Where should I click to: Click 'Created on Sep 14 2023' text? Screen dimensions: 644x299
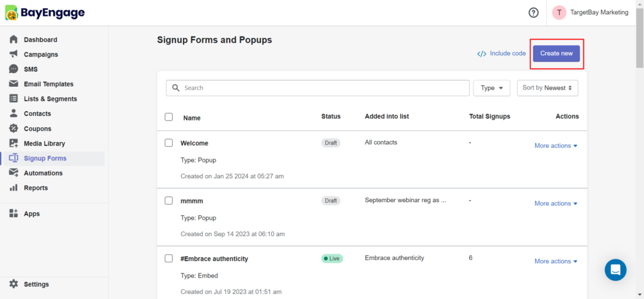233,234
